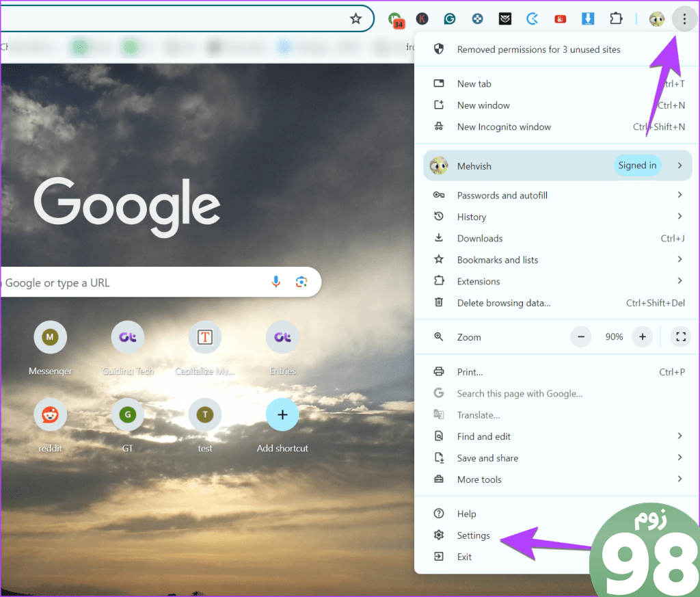Open the Entries shortcut

pos(282,348)
